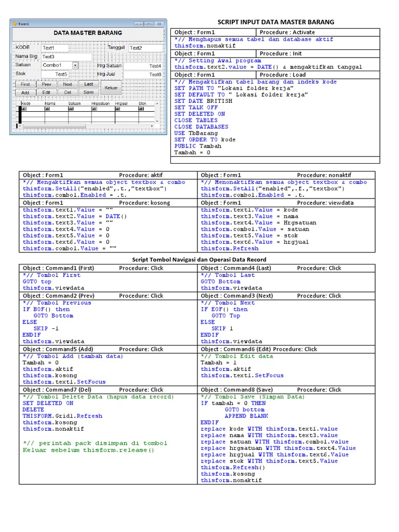This screenshot has width=399, height=532.
Task: Jump to last record with Last button
Action: coord(89,84)
